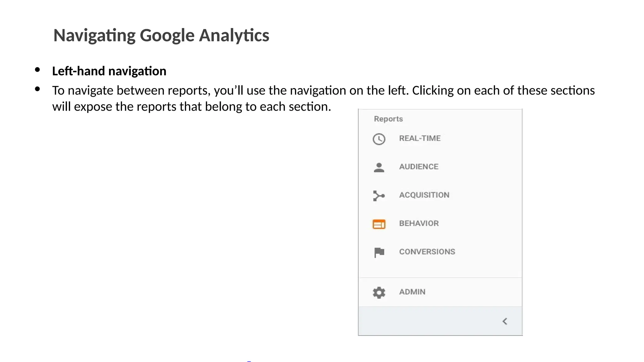Viewport: 644px width, 362px height.
Task: Click the orange Behavior icon
Action: pos(379,224)
